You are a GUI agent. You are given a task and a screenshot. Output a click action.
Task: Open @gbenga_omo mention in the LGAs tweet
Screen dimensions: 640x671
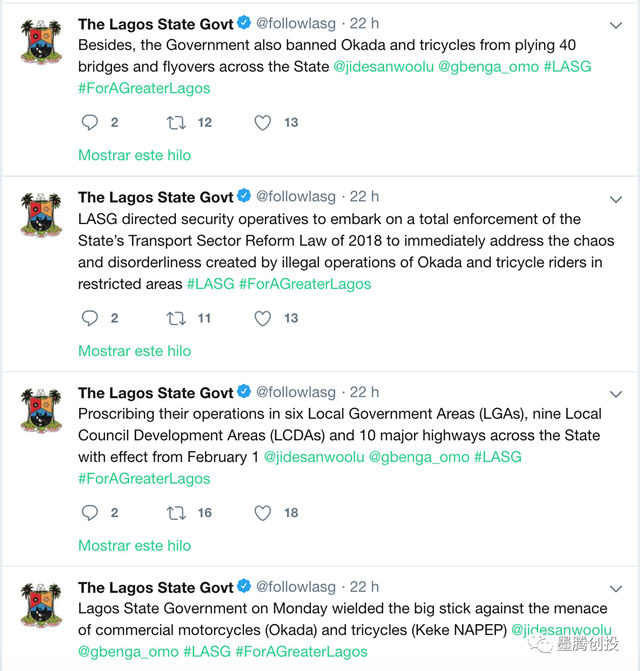click(419, 457)
